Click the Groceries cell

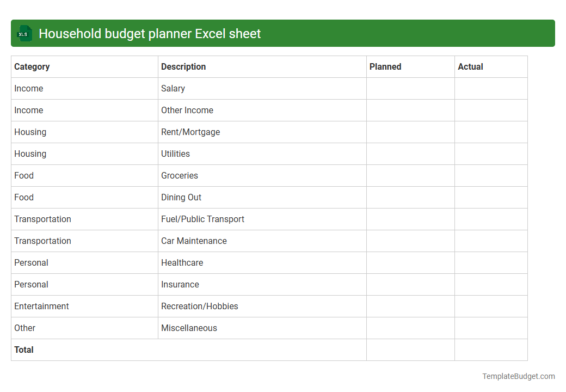[180, 175]
